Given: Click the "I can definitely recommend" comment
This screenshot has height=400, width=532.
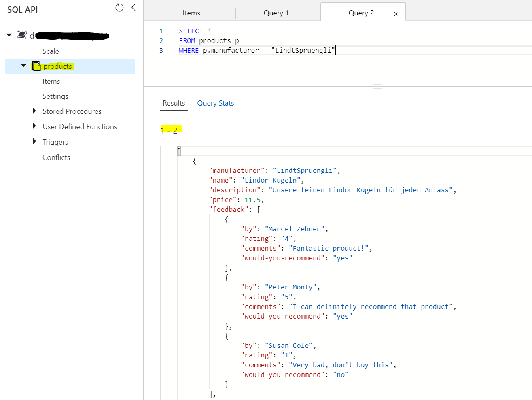Looking at the screenshot, I should (x=371, y=306).
